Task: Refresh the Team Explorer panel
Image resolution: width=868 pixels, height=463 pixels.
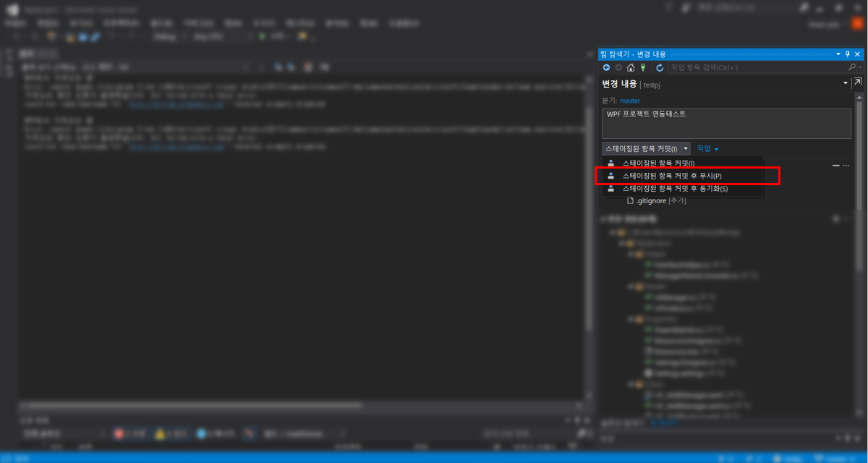Action: pyautogui.click(x=660, y=67)
